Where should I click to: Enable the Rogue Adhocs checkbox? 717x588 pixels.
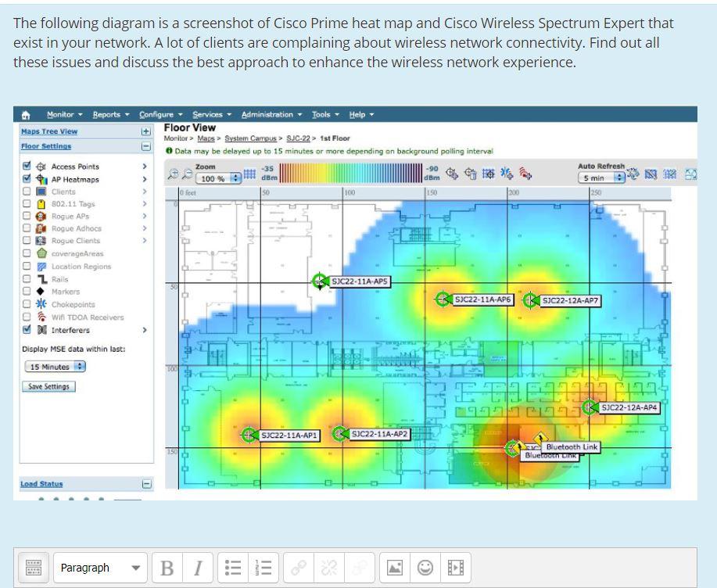(x=27, y=228)
